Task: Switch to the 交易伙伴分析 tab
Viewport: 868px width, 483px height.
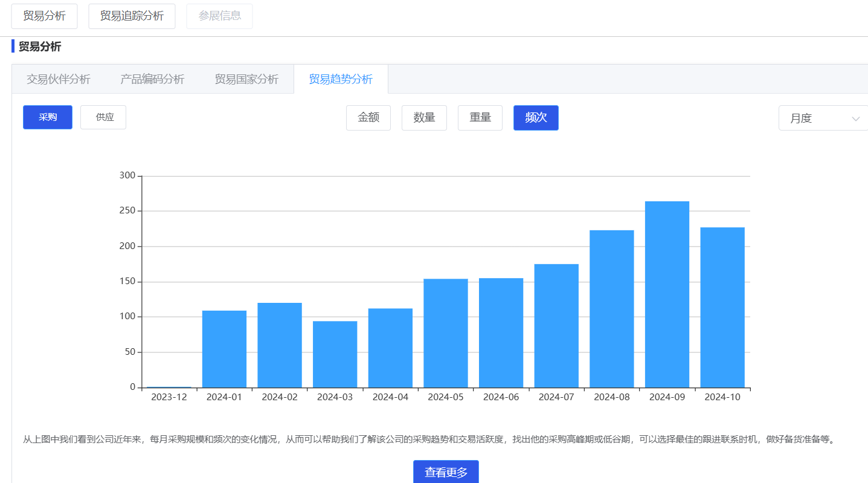Action: (x=59, y=79)
